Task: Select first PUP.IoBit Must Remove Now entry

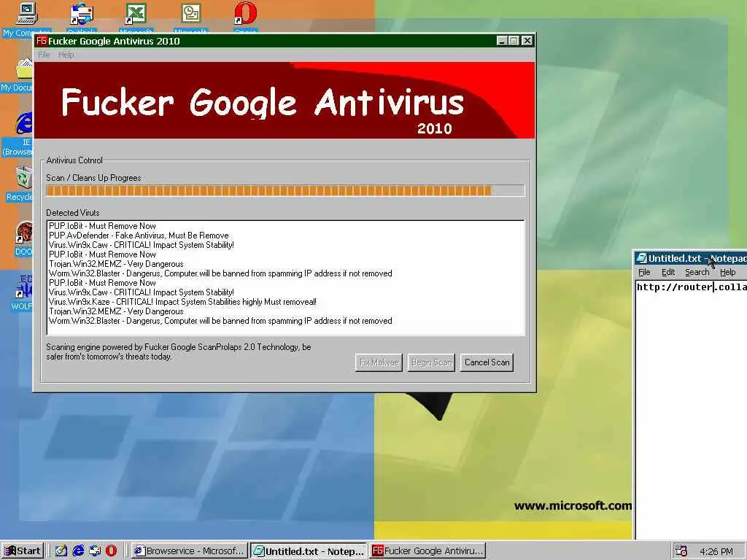Action: [x=102, y=226]
